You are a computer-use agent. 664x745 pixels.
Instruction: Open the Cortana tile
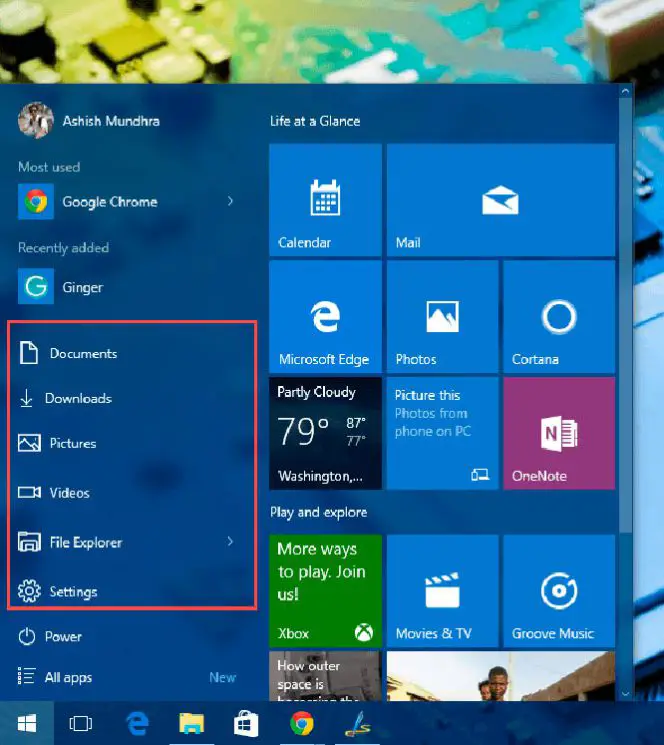(559, 317)
